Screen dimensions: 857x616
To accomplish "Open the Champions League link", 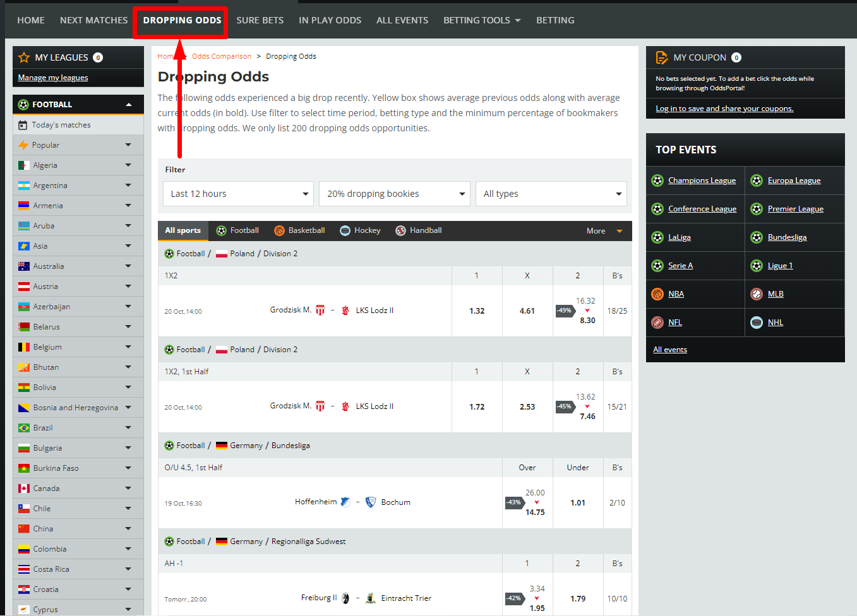I will click(x=702, y=181).
